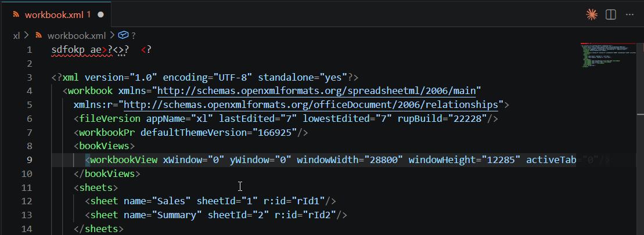644x235 pixels.
Task: Click the XML file icon on the tab
Action: tap(16, 15)
